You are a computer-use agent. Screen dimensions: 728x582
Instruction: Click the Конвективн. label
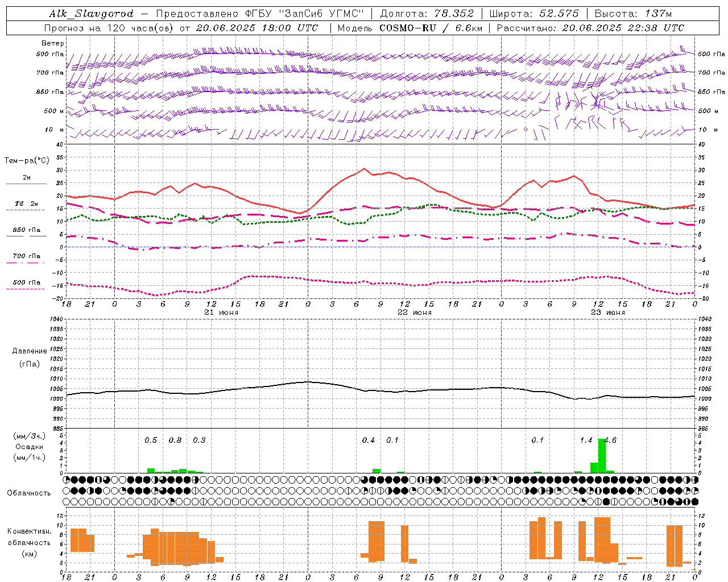(29, 531)
